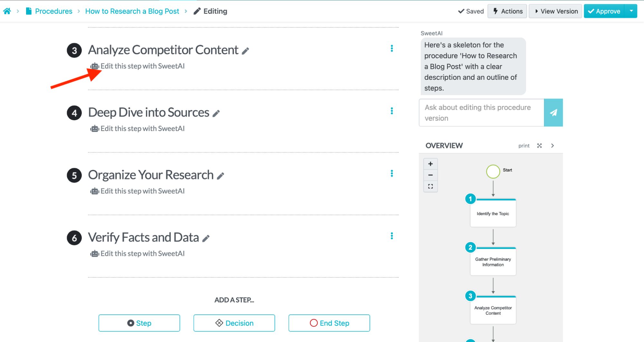Image resolution: width=644 pixels, height=342 pixels.
Task: Add a new Step
Action: [x=139, y=323]
